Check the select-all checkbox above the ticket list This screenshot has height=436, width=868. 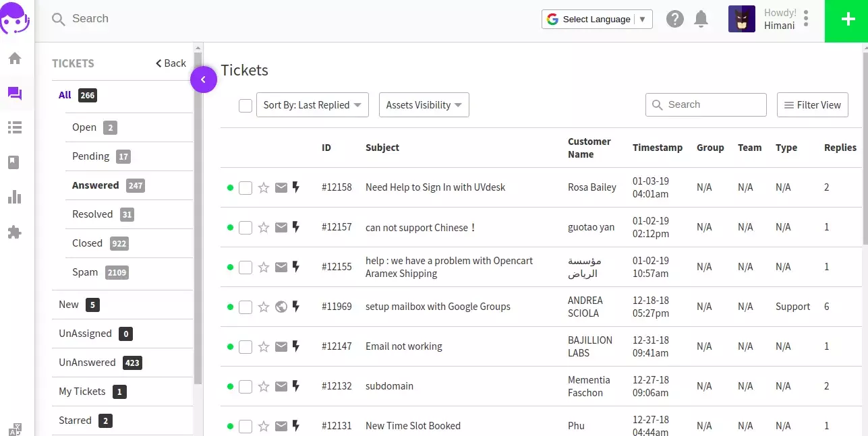click(245, 105)
